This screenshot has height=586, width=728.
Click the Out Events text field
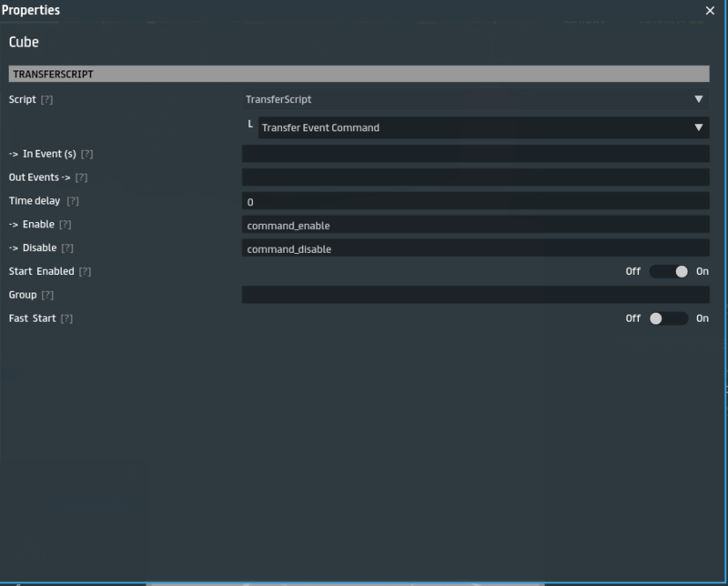[x=475, y=177]
